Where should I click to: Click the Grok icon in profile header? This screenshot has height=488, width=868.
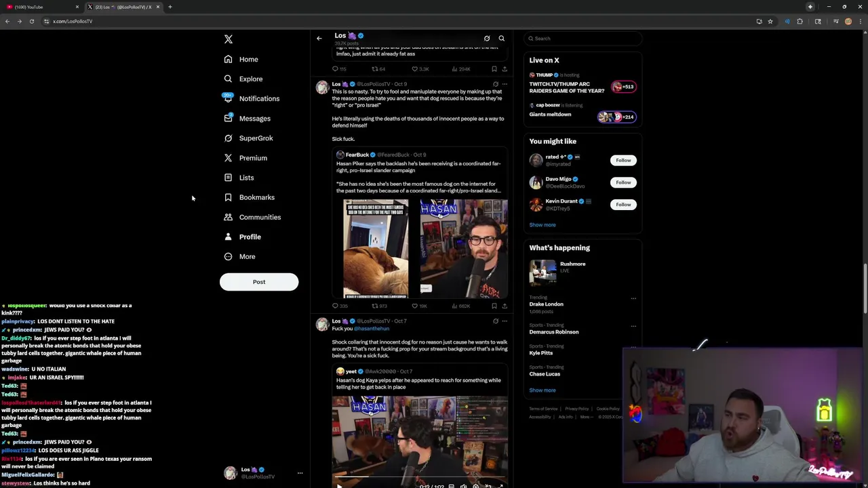[x=487, y=39]
